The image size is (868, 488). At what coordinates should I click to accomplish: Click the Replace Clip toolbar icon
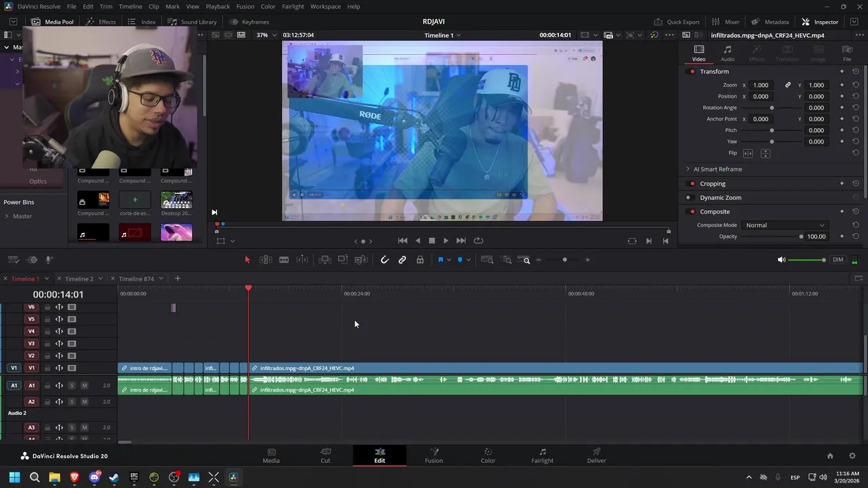pos(361,260)
